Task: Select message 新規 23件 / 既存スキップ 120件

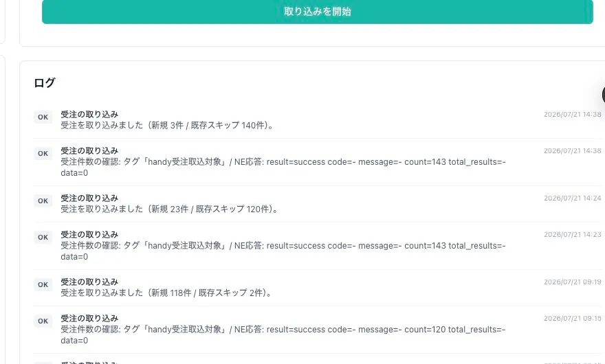Action: 169,209
